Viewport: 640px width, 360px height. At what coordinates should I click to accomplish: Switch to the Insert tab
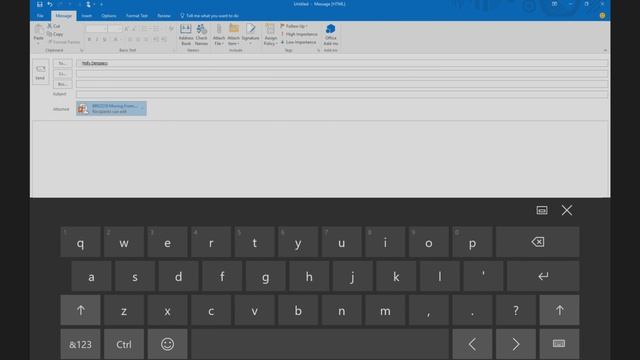87,16
